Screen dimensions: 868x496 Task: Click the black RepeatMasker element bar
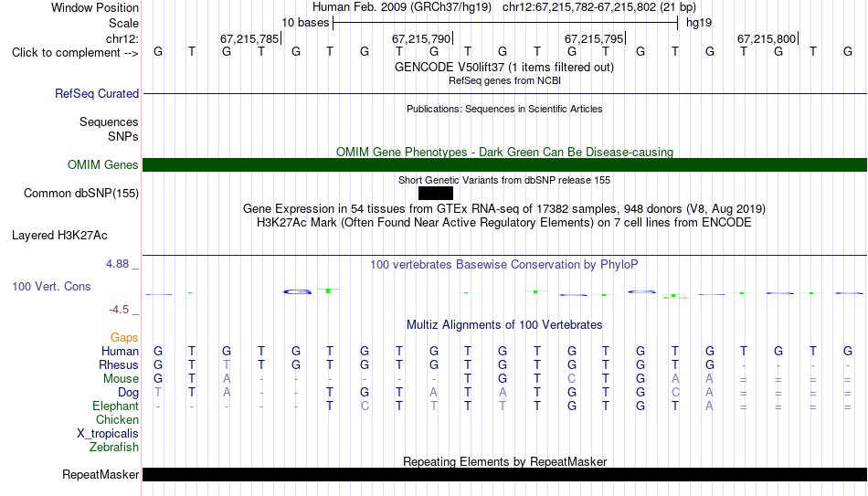click(x=505, y=474)
